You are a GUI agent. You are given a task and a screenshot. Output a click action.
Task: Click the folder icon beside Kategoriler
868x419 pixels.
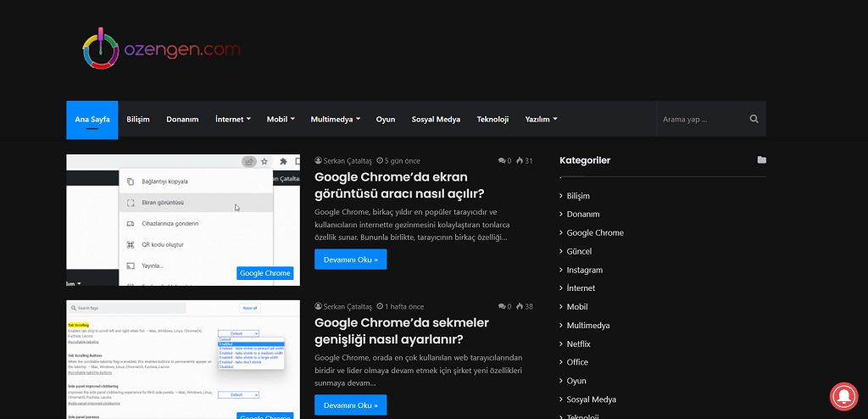click(761, 160)
